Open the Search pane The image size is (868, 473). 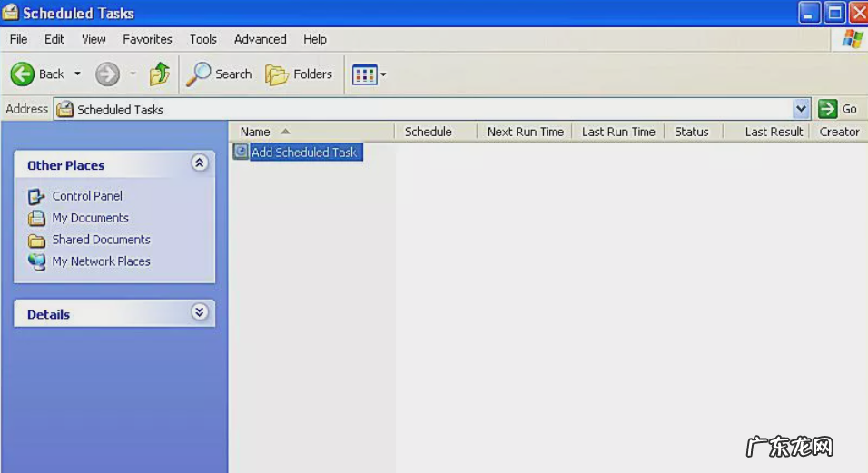[219, 74]
